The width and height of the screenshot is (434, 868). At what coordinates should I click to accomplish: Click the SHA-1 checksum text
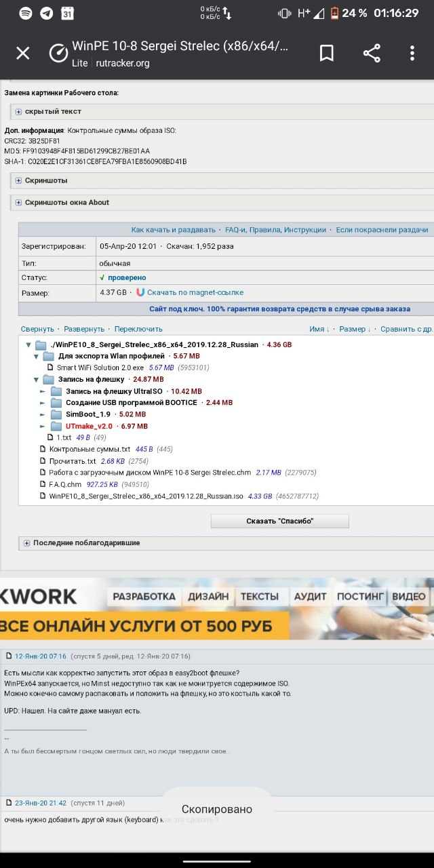pos(96,161)
